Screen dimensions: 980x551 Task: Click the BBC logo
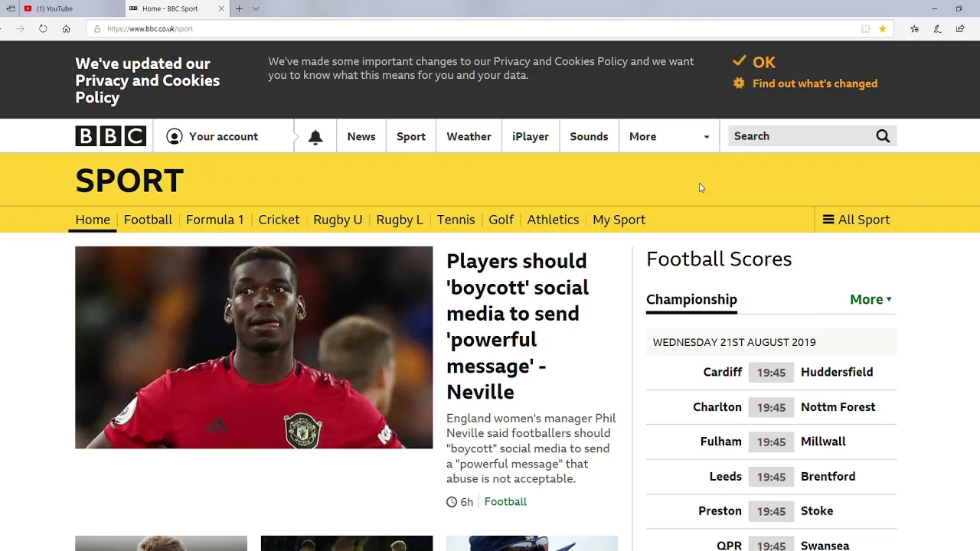[x=111, y=136]
